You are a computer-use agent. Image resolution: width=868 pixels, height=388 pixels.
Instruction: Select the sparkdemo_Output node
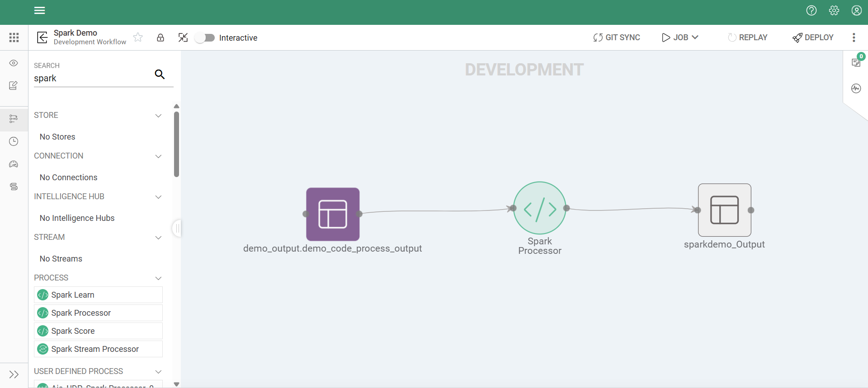(724, 210)
